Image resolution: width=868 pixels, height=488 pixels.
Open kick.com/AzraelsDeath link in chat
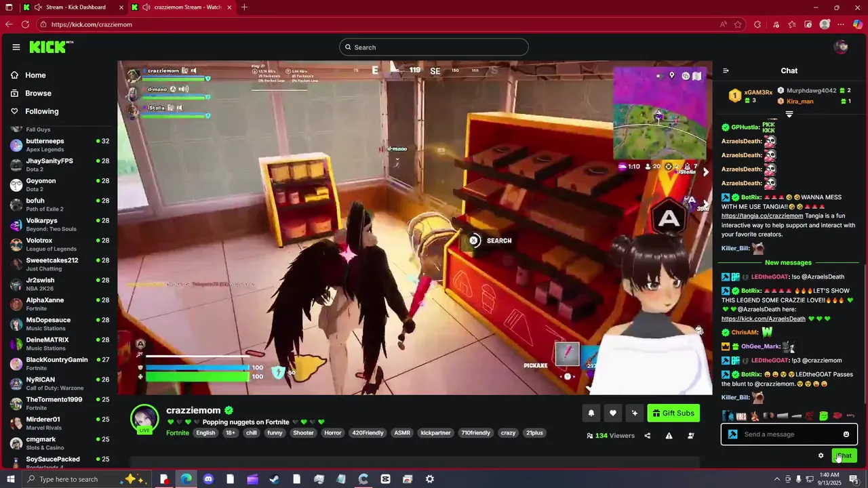tap(764, 319)
